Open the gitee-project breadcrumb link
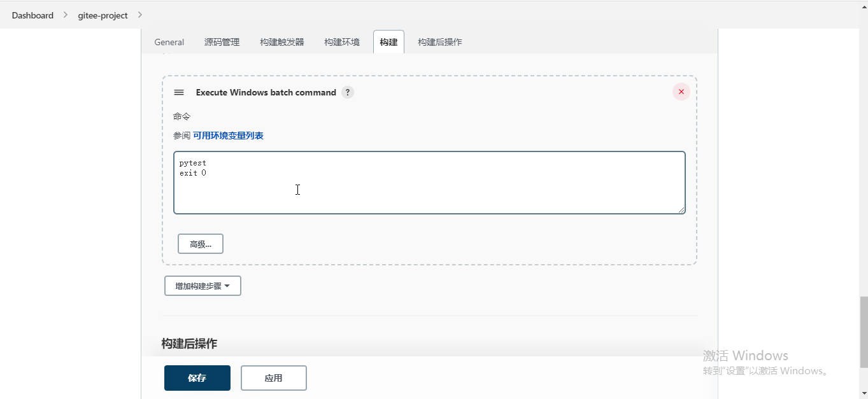 [x=103, y=15]
